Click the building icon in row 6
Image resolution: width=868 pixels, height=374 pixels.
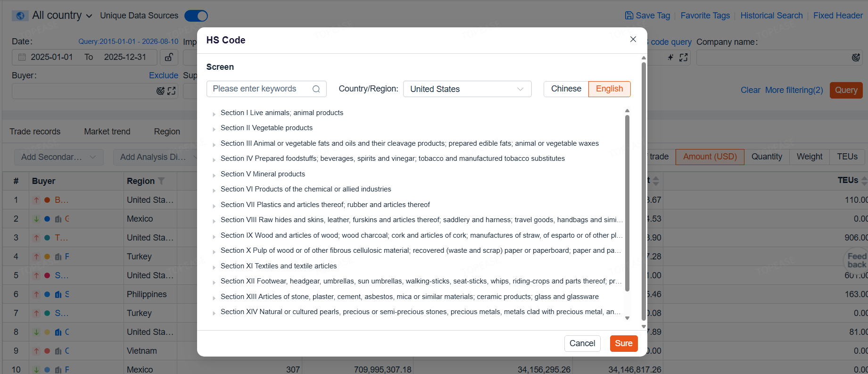[58, 294]
